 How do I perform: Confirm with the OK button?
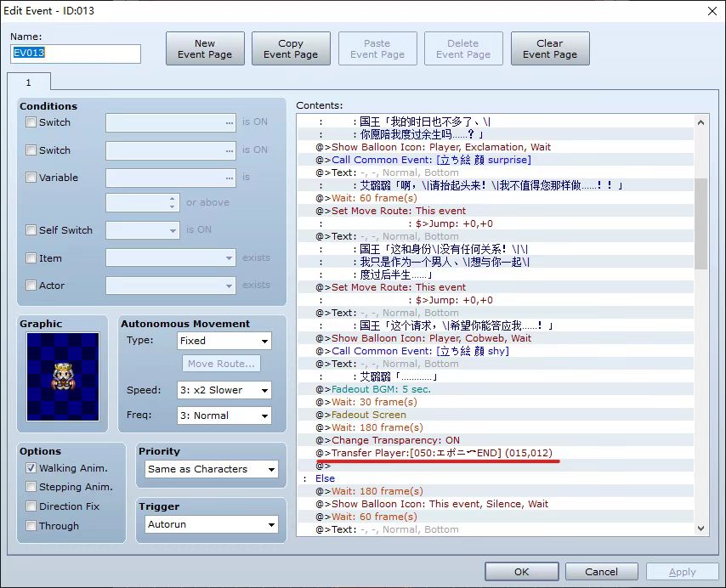pos(522,572)
